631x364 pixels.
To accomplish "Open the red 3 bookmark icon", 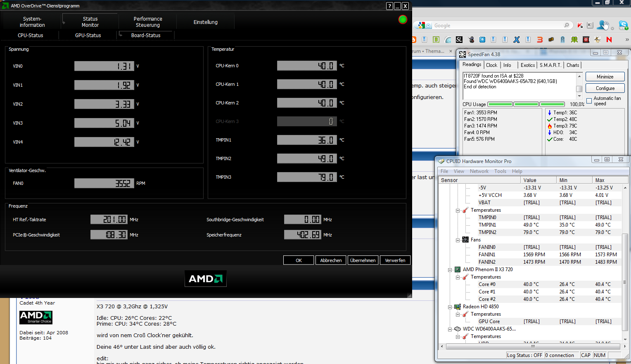I will coord(540,40).
